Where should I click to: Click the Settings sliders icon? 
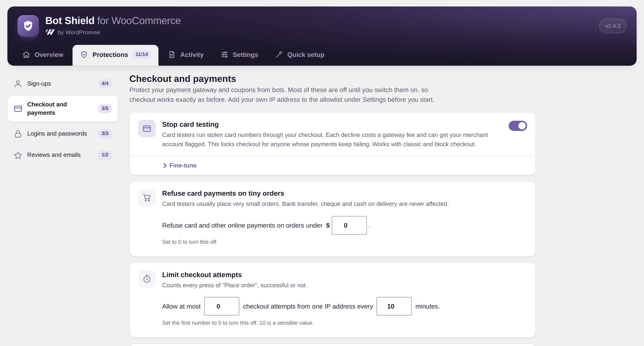coord(224,55)
